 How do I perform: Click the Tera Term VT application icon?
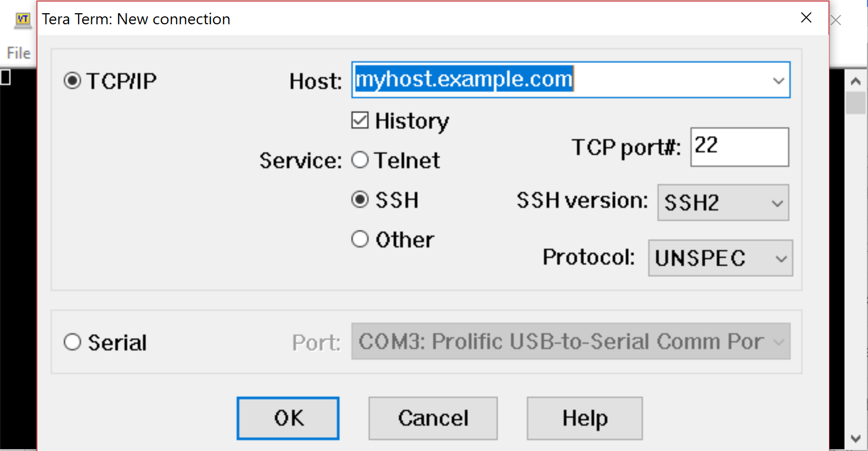[23, 20]
